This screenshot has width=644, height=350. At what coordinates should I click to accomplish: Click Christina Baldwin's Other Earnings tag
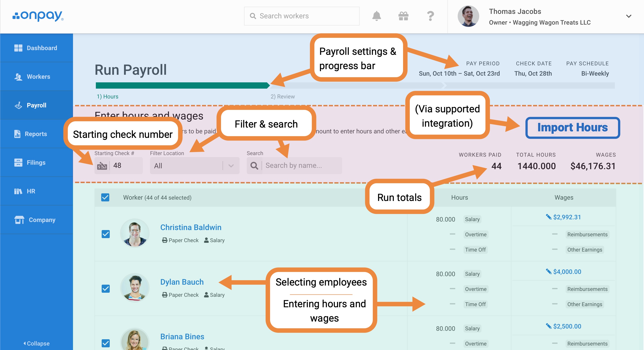585,250
